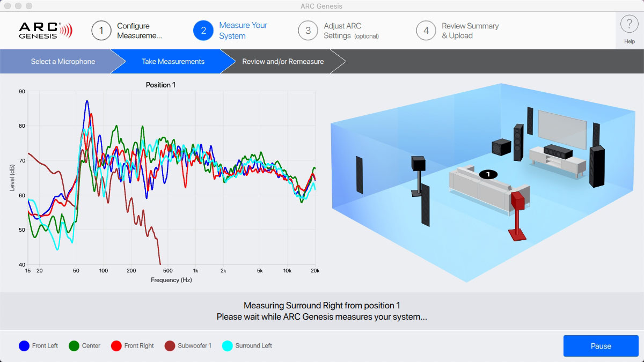The width and height of the screenshot is (644, 362).
Task: Open the Configure Measureme... step label
Action: coord(140,31)
